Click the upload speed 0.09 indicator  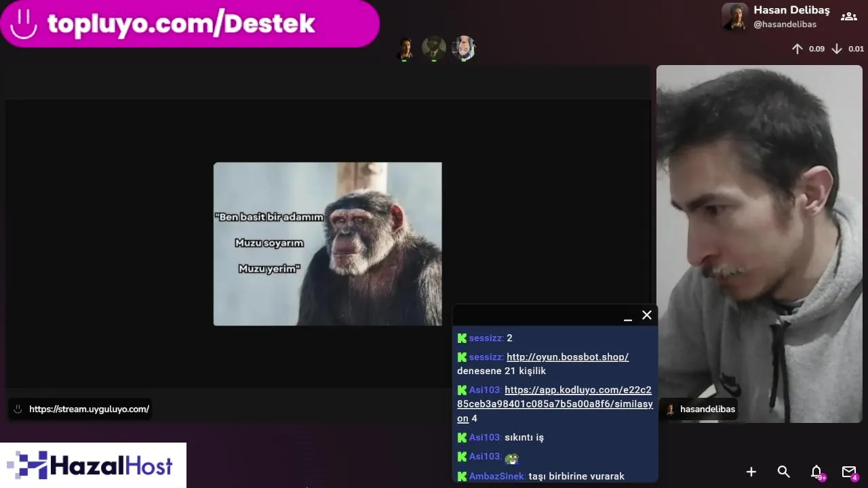pyautogui.click(x=808, y=49)
